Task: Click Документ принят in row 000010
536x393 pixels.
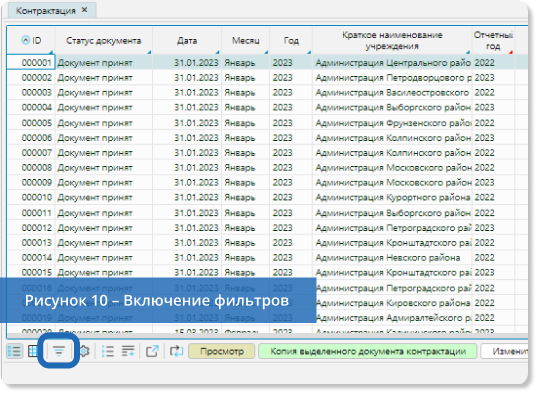Action: coord(104,198)
